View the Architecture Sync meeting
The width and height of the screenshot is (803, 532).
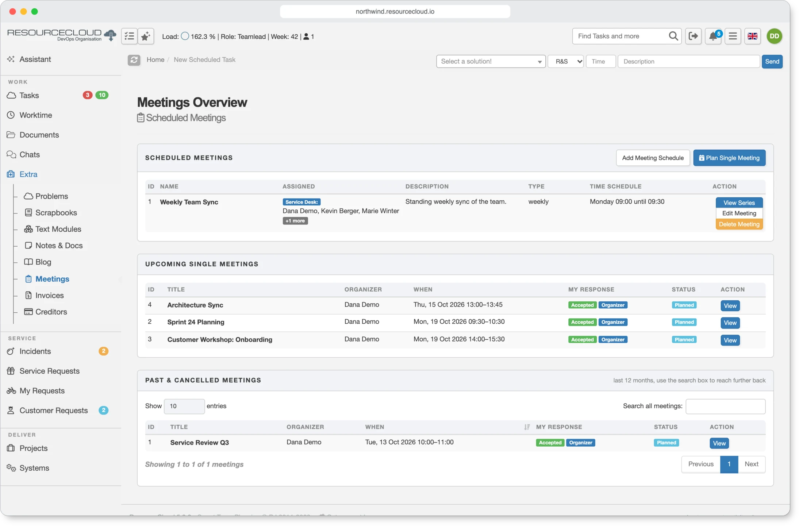730,305
